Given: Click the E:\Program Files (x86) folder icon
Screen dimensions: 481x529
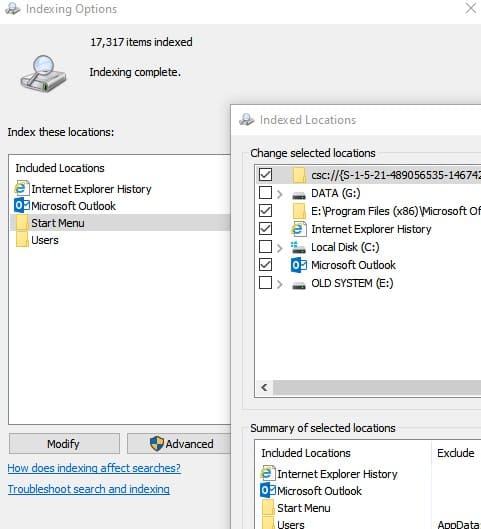Looking at the screenshot, I should 299,211.
